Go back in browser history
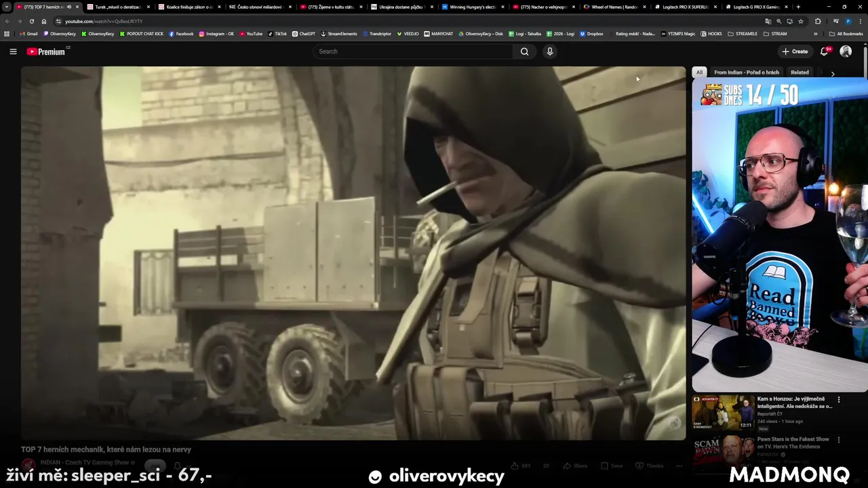 point(7,21)
